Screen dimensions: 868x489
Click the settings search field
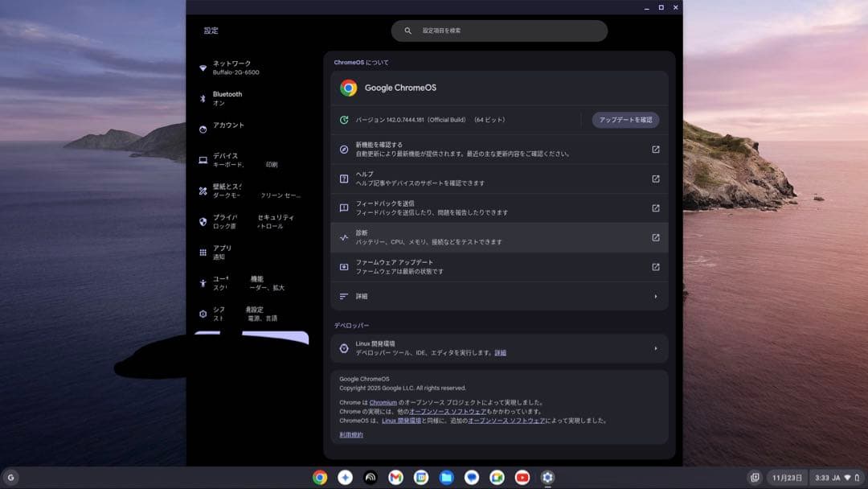[499, 31]
